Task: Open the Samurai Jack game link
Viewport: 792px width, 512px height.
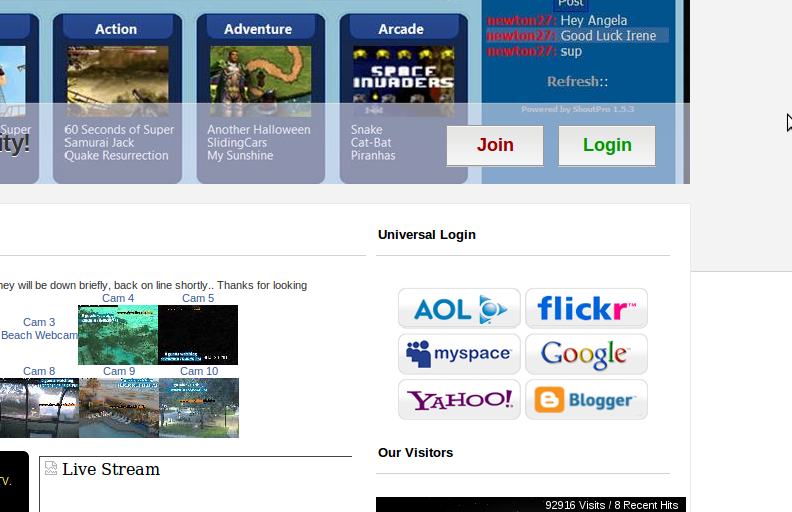Action: tap(100, 143)
